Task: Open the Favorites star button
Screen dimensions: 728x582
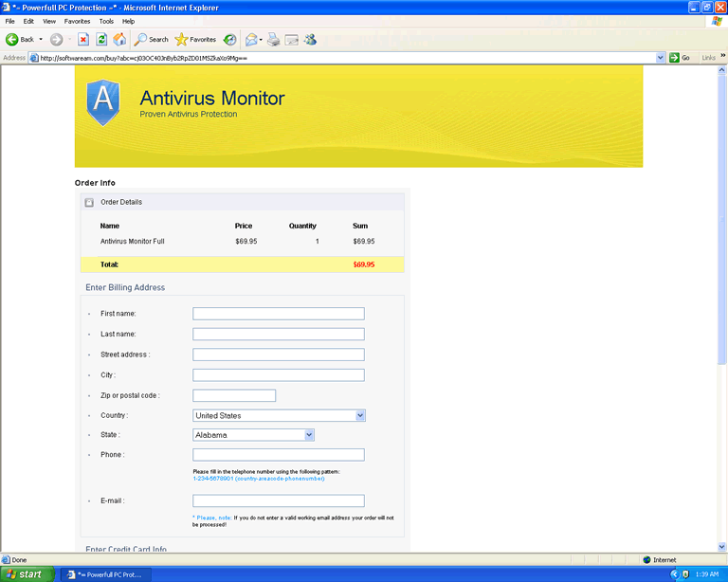Action: click(x=195, y=39)
